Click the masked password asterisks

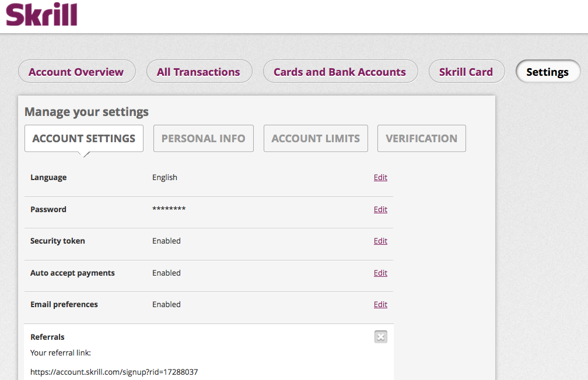(169, 209)
